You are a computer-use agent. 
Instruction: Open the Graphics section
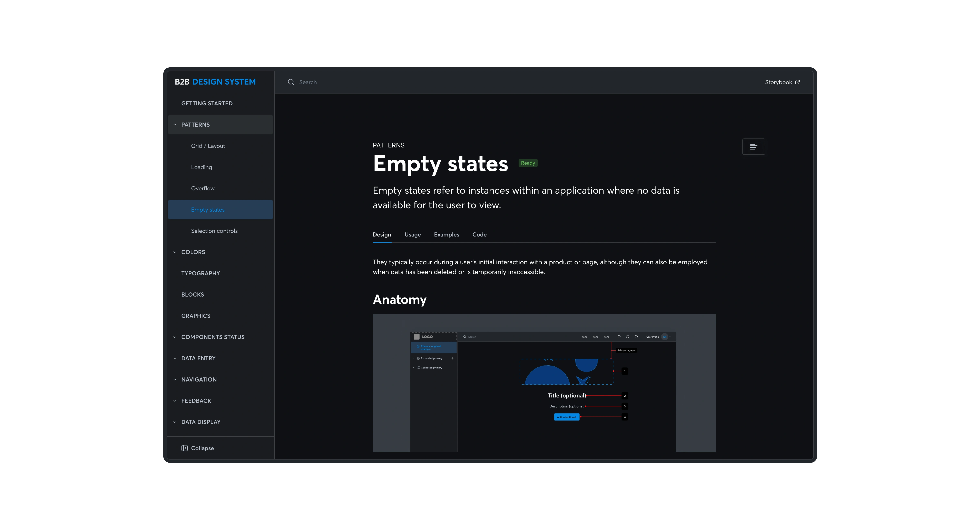point(196,316)
